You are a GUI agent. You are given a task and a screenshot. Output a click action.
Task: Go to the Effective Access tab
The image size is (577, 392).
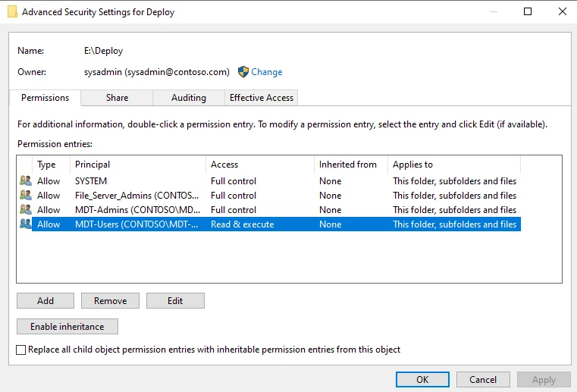pyautogui.click(x=262, y=98)
